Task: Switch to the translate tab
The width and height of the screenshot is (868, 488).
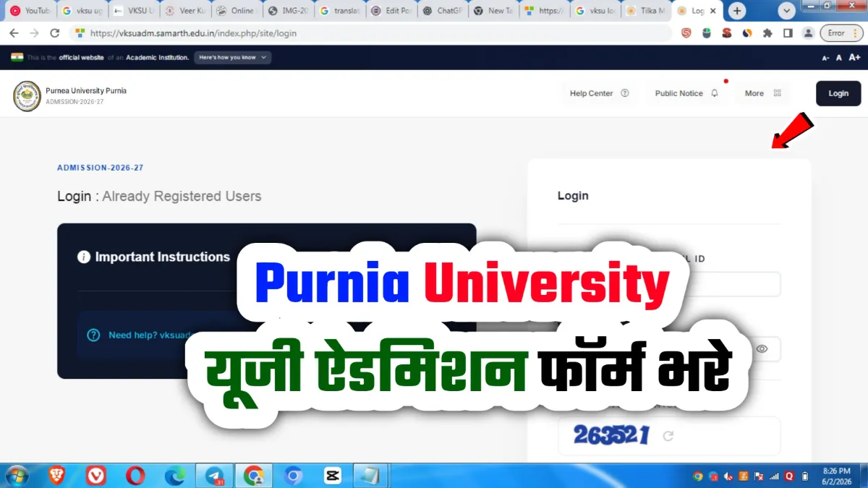Action: click(340, 11)
